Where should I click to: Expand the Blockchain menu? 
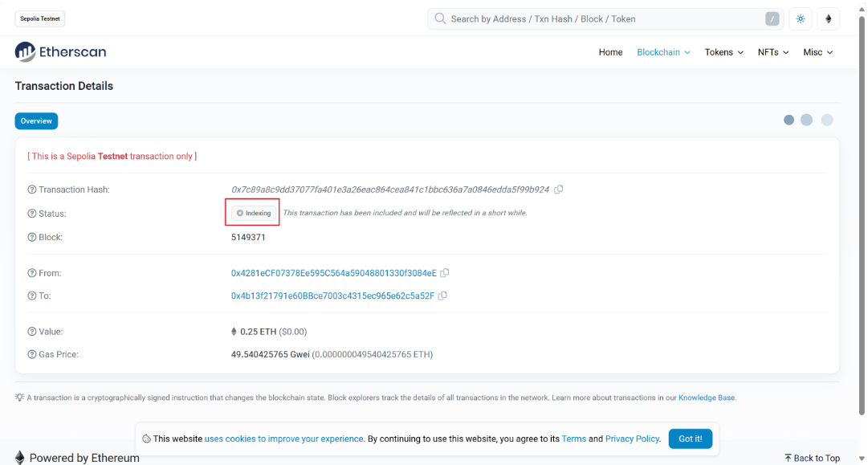click(x=663, y=52)
